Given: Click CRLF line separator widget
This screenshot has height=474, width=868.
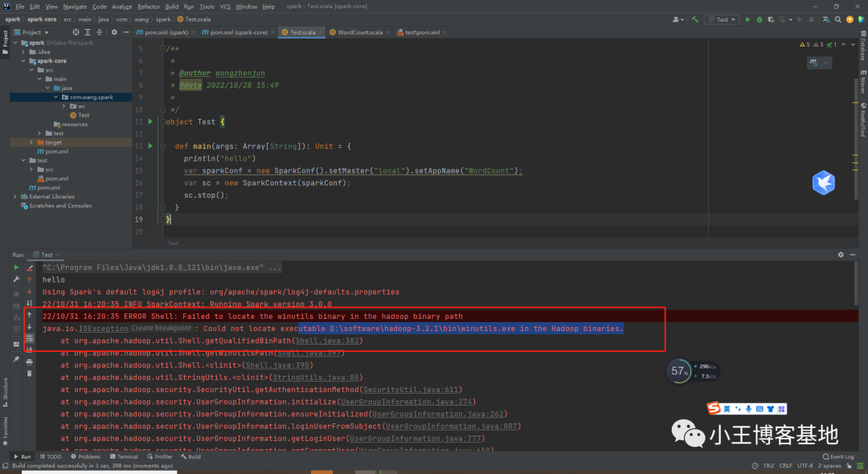Looking at the screenshot, I should (x=785, y=466).
